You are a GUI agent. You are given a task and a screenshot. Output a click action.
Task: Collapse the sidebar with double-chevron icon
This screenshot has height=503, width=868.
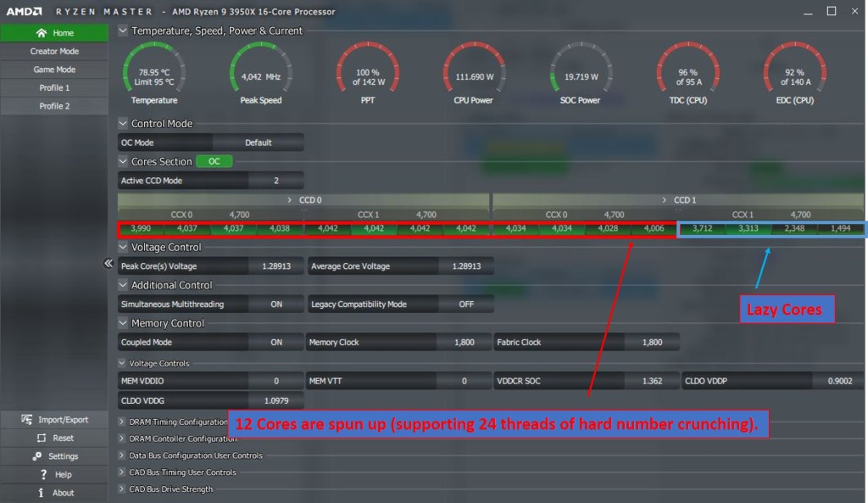click(108, 264)
